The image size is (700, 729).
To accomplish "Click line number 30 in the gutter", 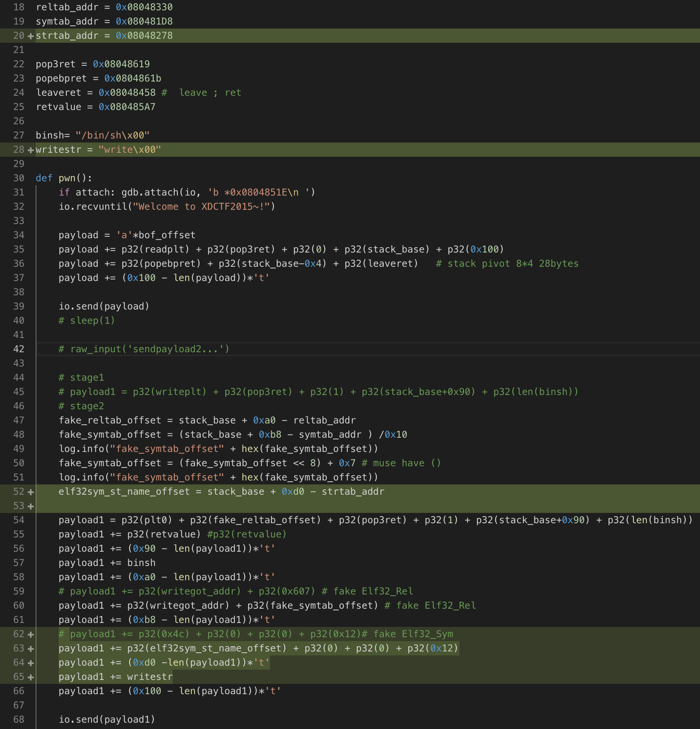I will tap(19, 178).
